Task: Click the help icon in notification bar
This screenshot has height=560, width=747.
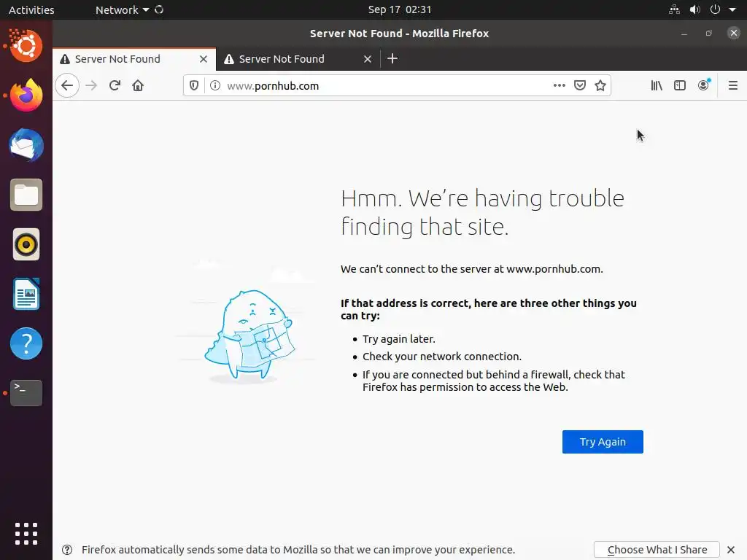Action: tap(67, 550)
